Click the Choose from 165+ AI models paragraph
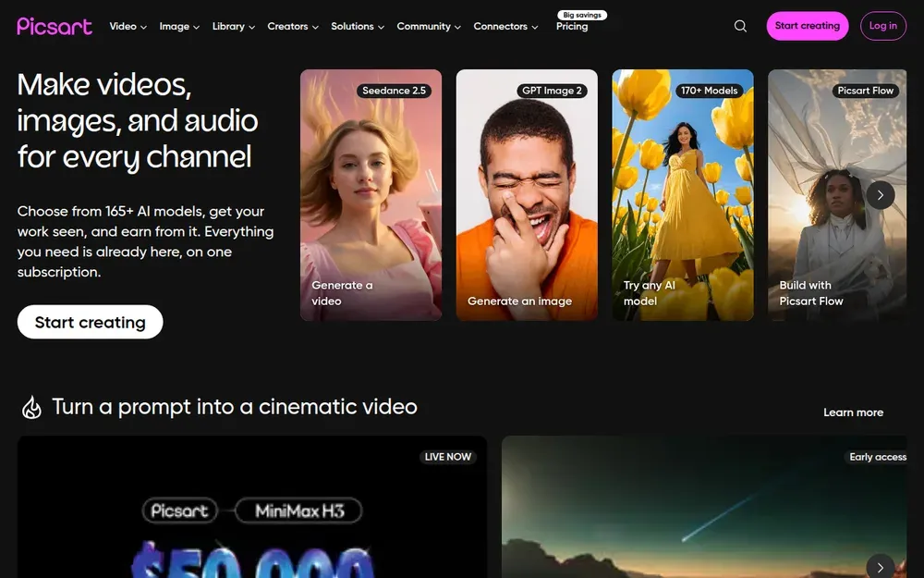Screen dimensions: 924x578 point(146,241)
